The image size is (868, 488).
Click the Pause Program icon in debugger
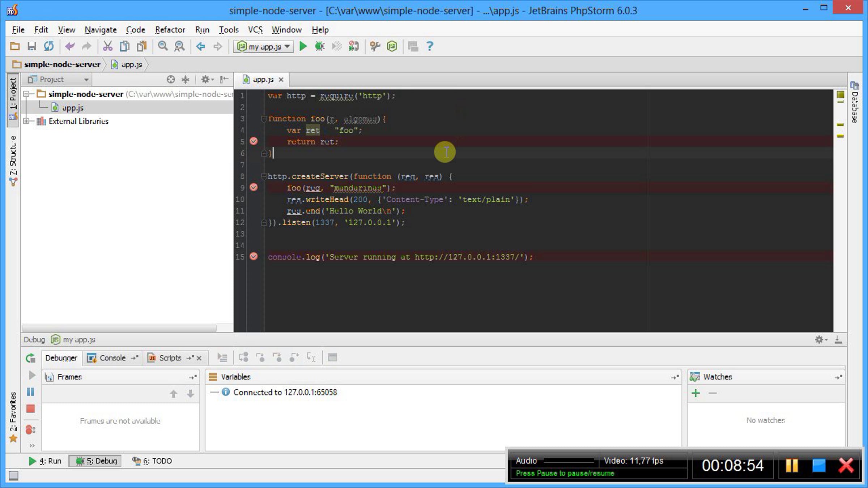31,392
